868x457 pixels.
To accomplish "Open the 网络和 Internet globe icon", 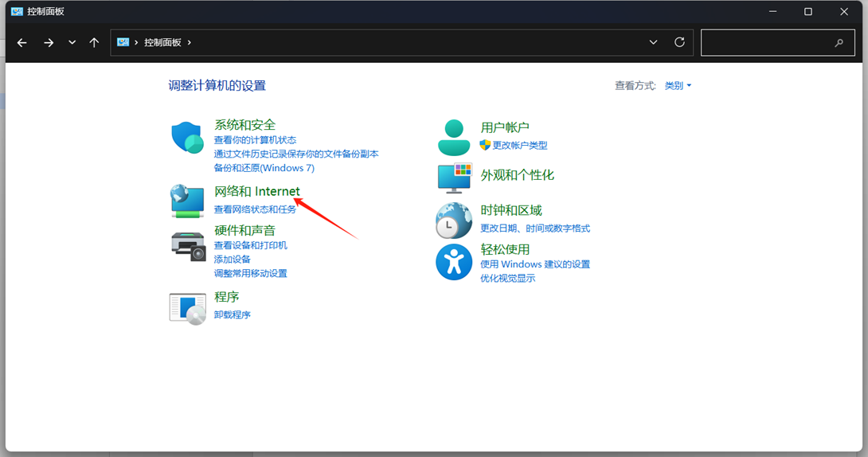I will (x=188, y=201).
